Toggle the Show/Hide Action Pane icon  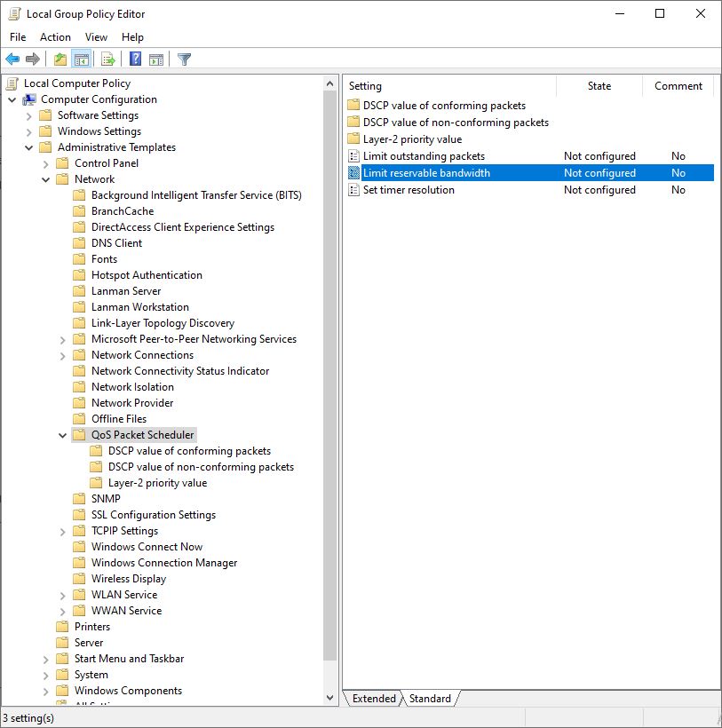156,59
